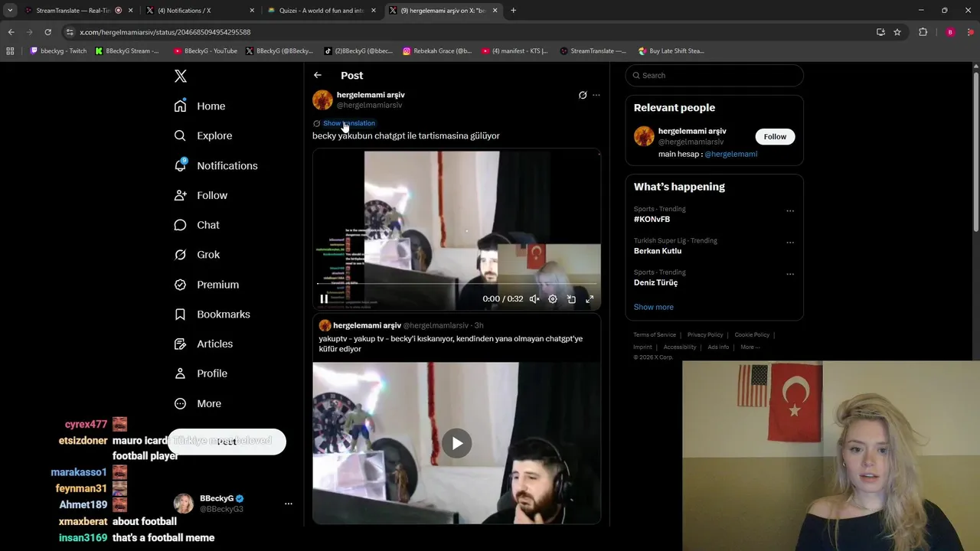The image size is (980, 551).
Task: Reload the current page
Action: 47,32
